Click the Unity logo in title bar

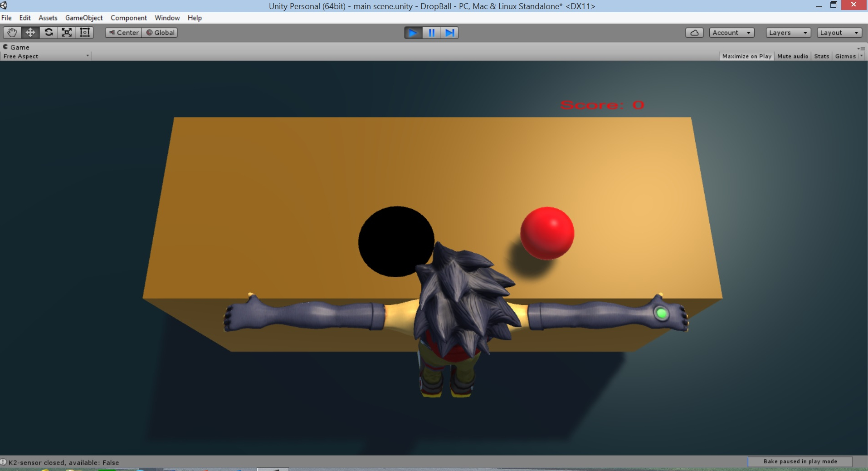click(x=4, y=5)
